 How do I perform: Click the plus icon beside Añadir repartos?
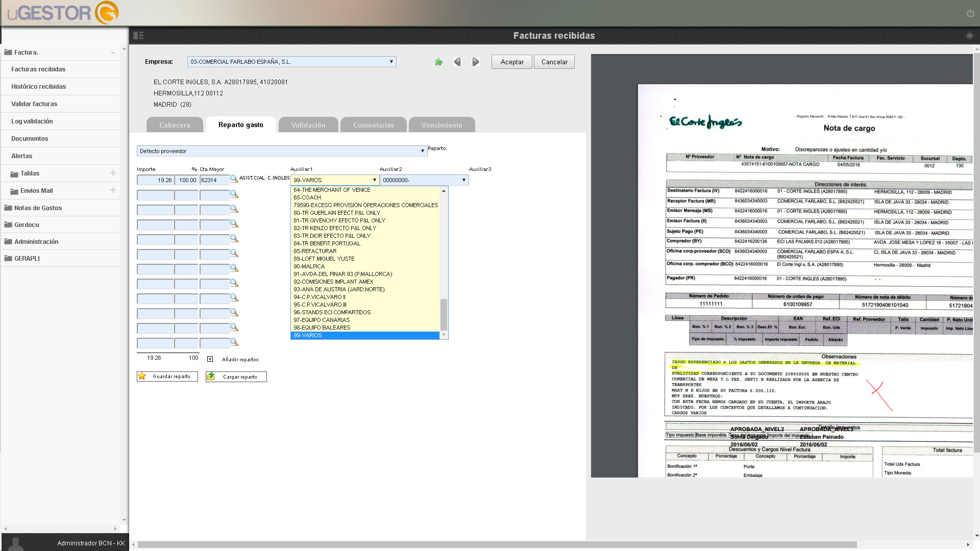(x=210, y=359)
